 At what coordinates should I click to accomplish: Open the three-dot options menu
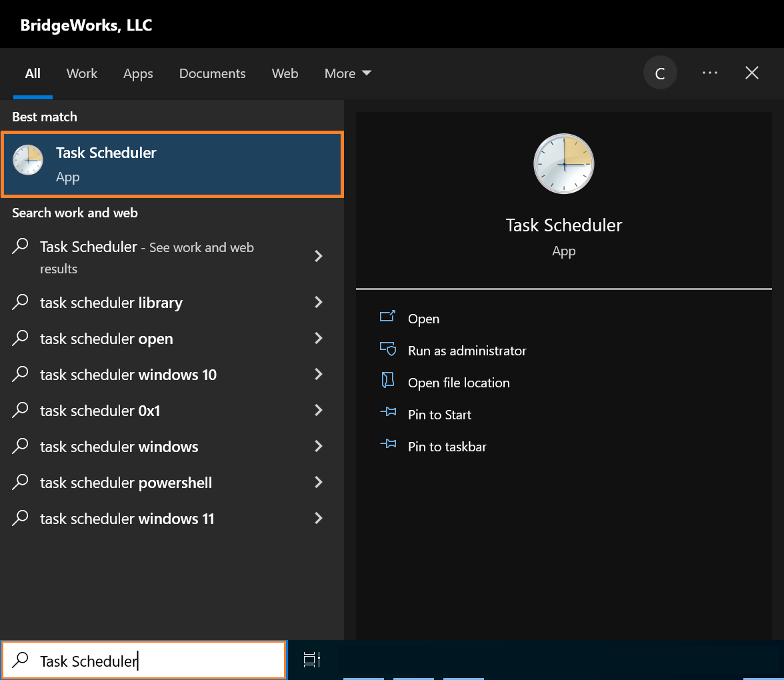tap(710, 73)
